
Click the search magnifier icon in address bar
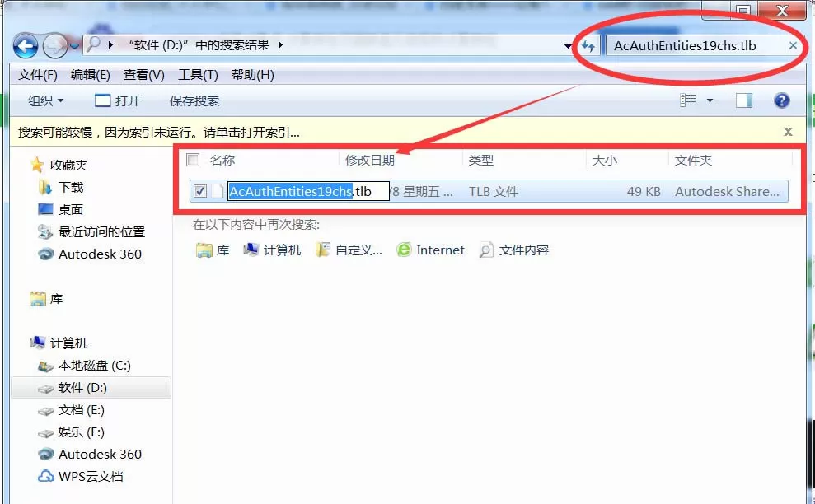click(94, 44)
